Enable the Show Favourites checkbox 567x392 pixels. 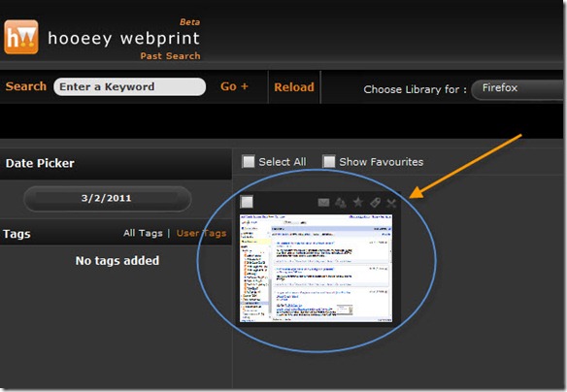click(x=329, y=161)
